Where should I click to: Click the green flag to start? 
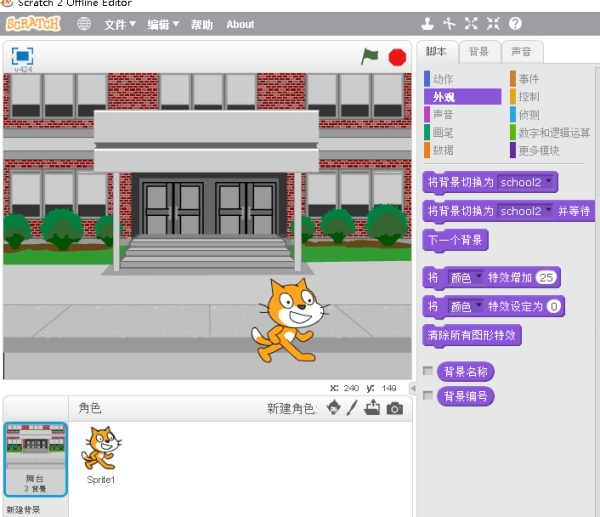(370, 57)
